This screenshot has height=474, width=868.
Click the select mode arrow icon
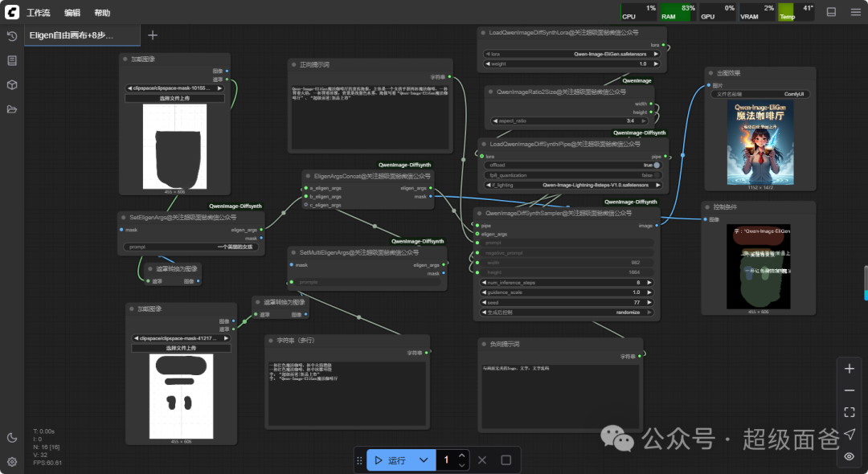coord(850,434)
